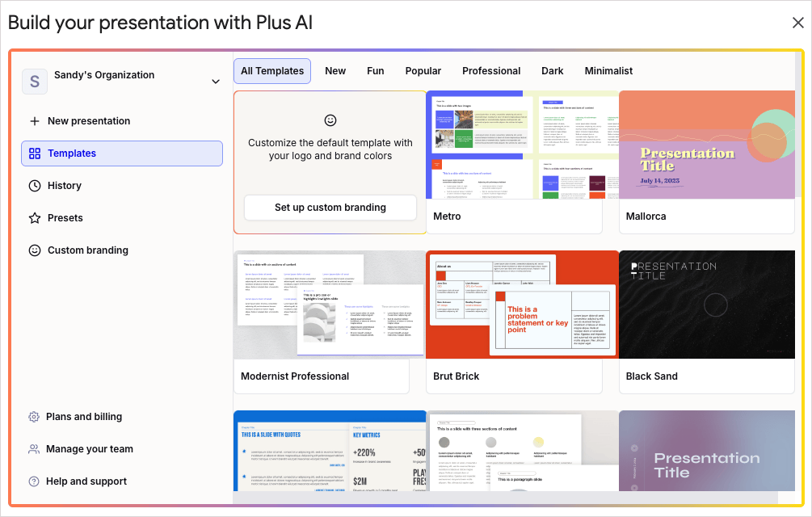The height and width of the screenshot is (517, 812).
Task: Start a New presentation from sidebar
Action: (122, 121)
